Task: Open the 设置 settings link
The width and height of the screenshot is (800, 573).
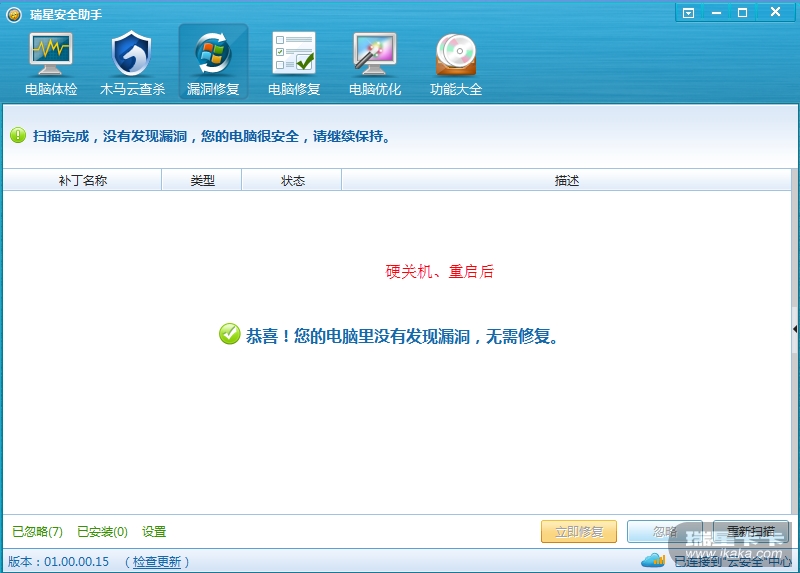Action: [154, 532]
